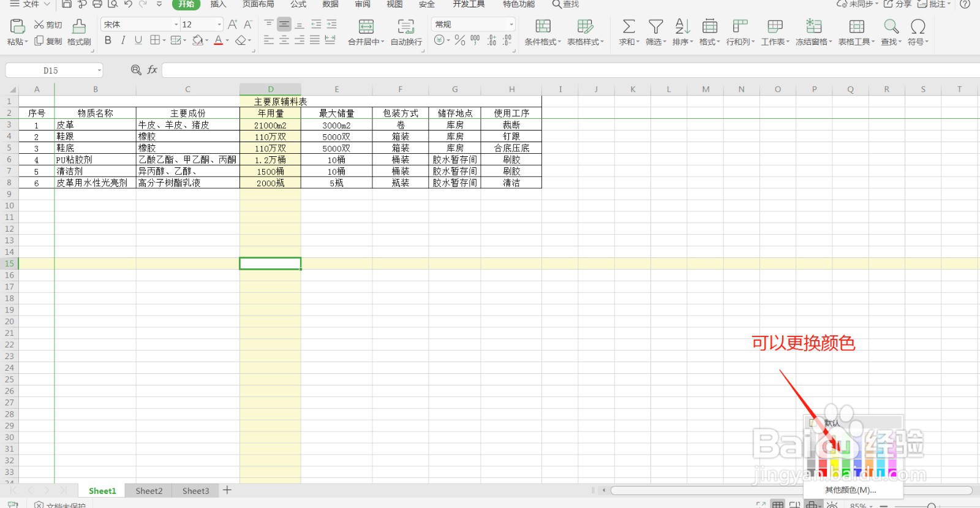The image size is (980, 508).
Task: Expand the font color dropdown arrow
Action: [227, 41]
